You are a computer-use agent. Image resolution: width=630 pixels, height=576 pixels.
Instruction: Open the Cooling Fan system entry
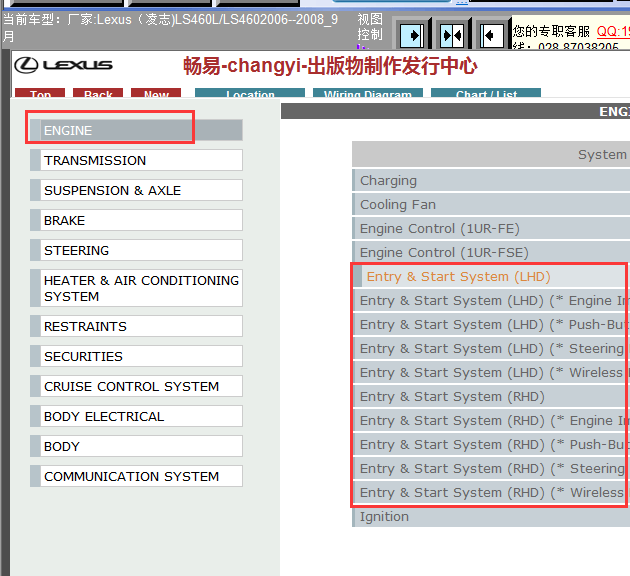(x=491, y=204)
